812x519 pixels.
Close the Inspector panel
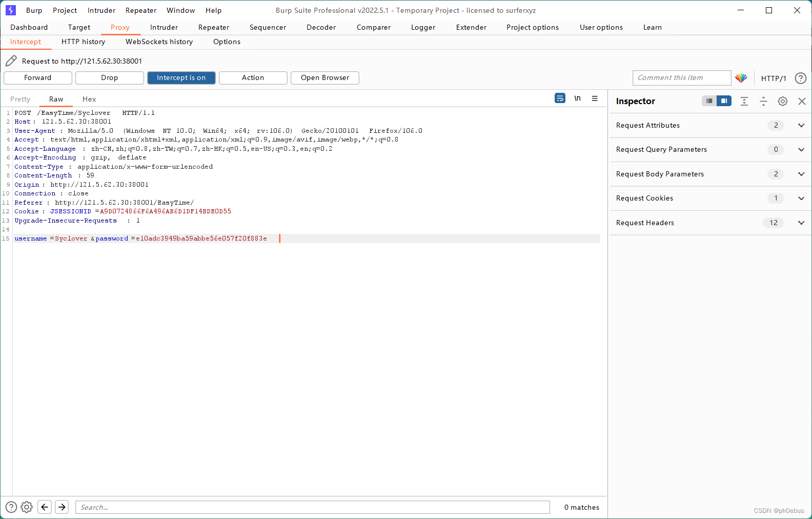(802, 101)
